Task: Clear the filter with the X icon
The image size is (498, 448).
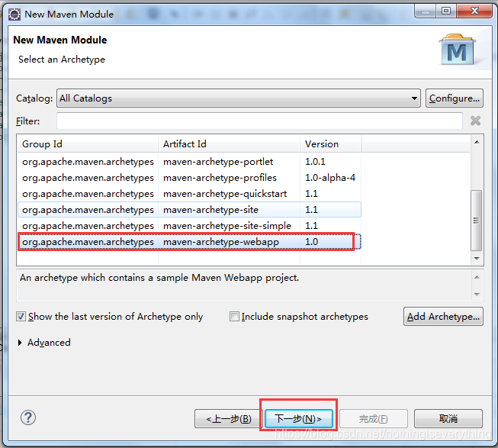Action: click(x=475, y=121)
